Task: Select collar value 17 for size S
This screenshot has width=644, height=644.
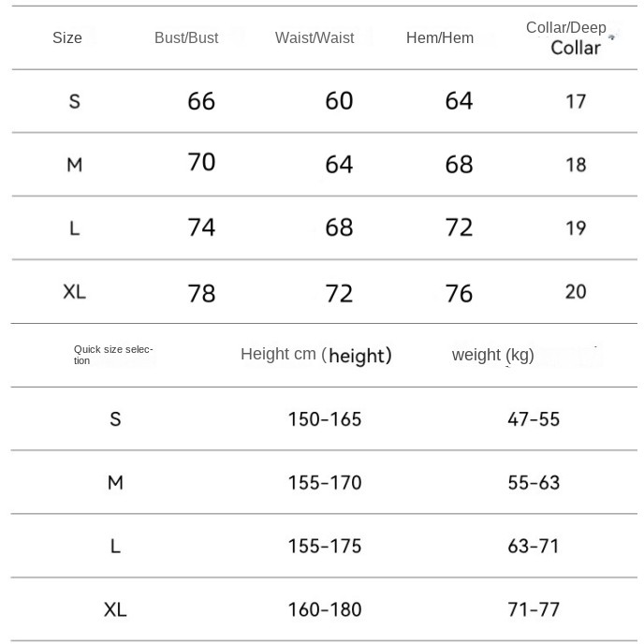Action: (x=576, y=101)
